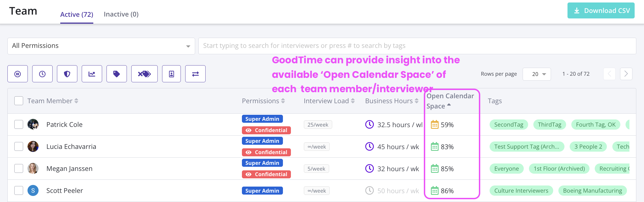Expand the rows per page selector

(x=537, y=74)
